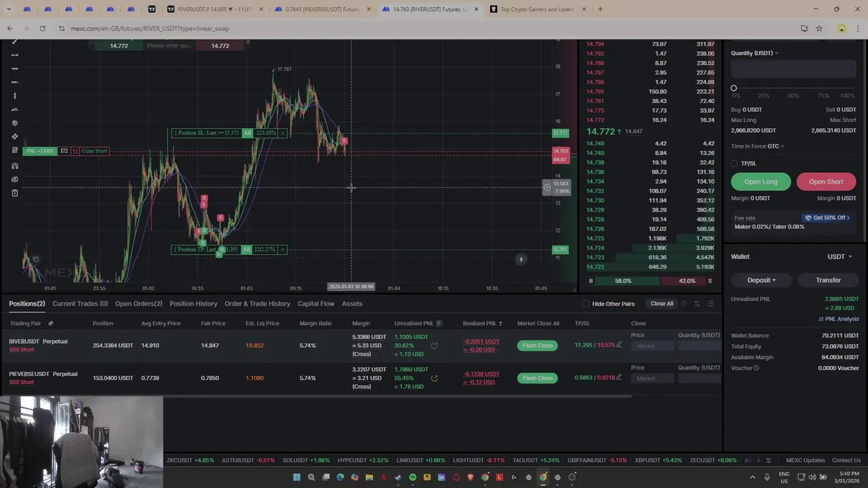Open the Current Trades (0) tab
Screen dimensions: 868x488
pyautogui.click(x=80, y=304)
